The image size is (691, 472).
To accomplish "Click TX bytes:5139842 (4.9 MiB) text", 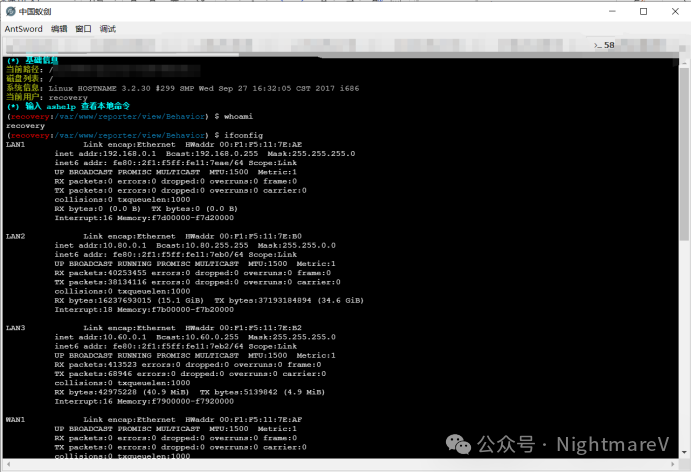I will pos(262,392).
